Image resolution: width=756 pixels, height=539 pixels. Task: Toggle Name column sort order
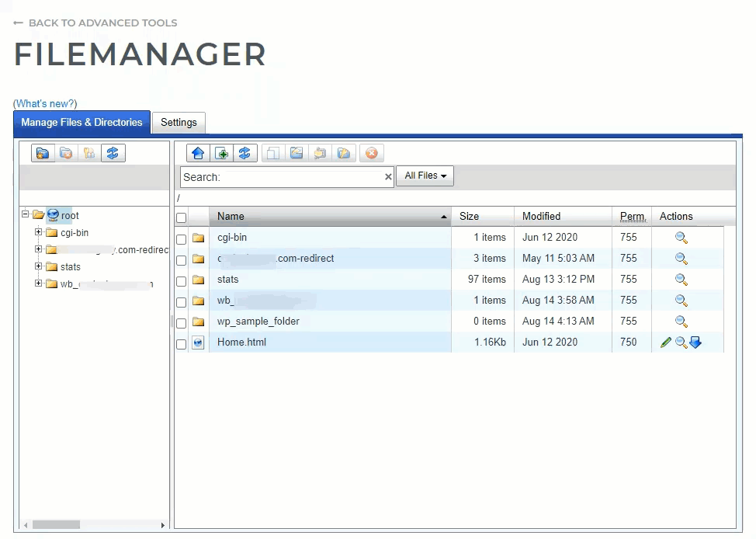pyautogui.click(x=233, y=216)
